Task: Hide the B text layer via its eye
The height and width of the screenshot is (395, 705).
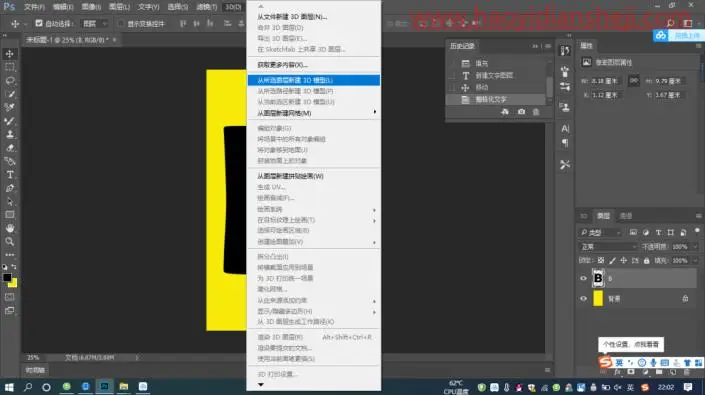Action: (x=584, y=279)
